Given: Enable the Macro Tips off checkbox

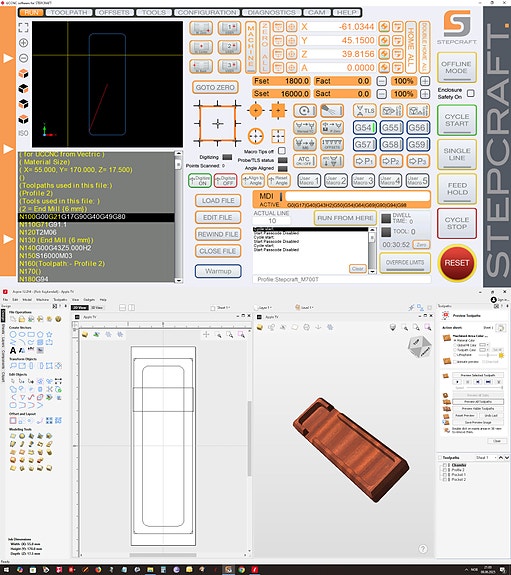Looking at the screenshot, I should [x=281, y=151].
